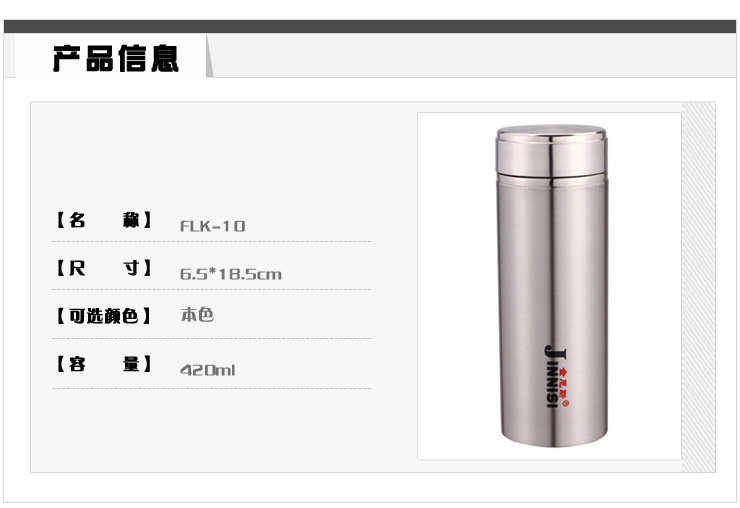Image resolution: width=740 pixels, height=508 pixels.
Task: Click the 产品信息 section heading
Action: tap(116, 59)
